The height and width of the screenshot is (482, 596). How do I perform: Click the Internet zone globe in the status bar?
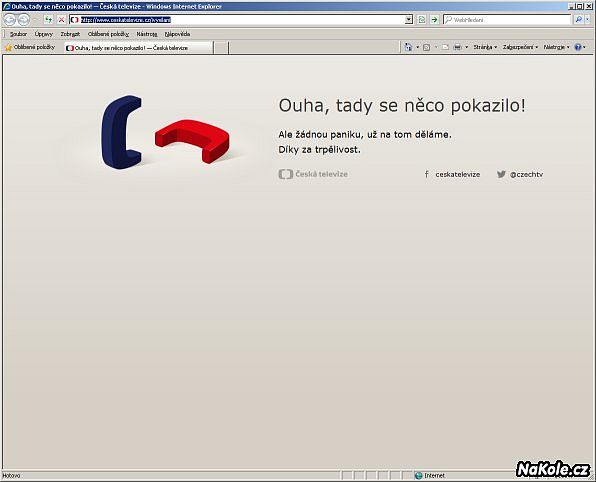click(x=418, y=476)
